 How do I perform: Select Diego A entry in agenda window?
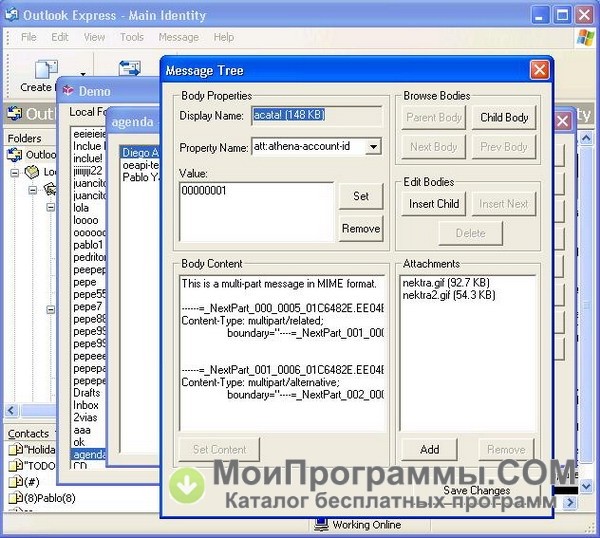[x=140, y=153]
